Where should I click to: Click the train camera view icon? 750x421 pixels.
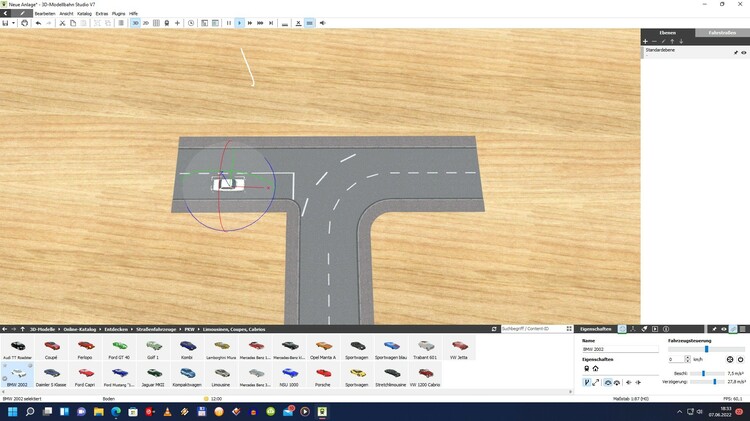(x=167, y=23)
